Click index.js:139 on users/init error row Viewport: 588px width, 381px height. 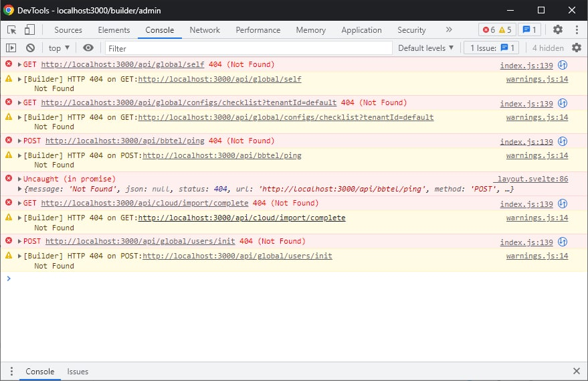526,242
